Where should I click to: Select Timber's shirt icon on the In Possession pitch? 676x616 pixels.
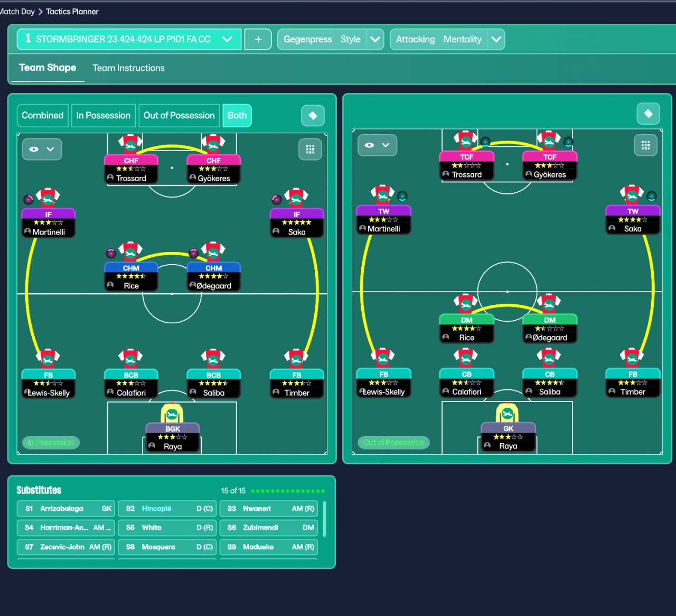(x=296, y=359)
